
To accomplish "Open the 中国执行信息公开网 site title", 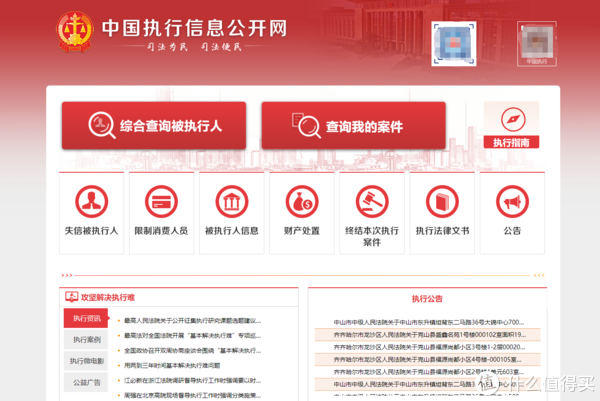I will point(194,28).
